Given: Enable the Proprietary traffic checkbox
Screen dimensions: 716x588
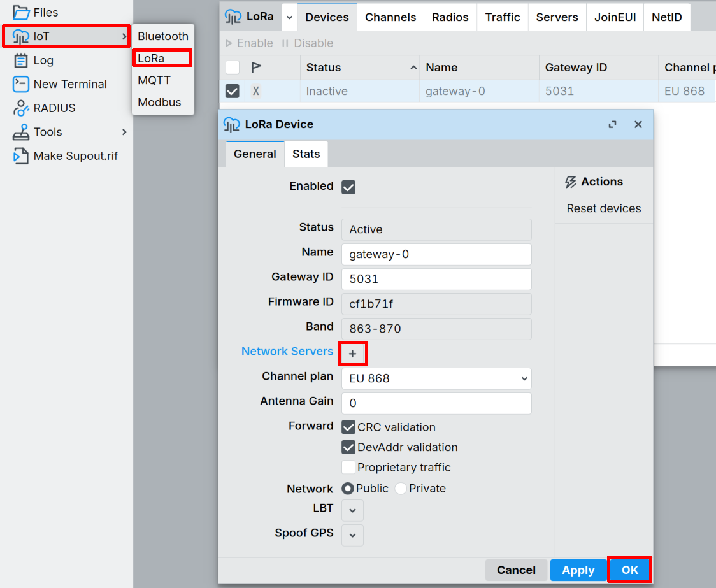Looking at the screenshot, I should [348, 467].
